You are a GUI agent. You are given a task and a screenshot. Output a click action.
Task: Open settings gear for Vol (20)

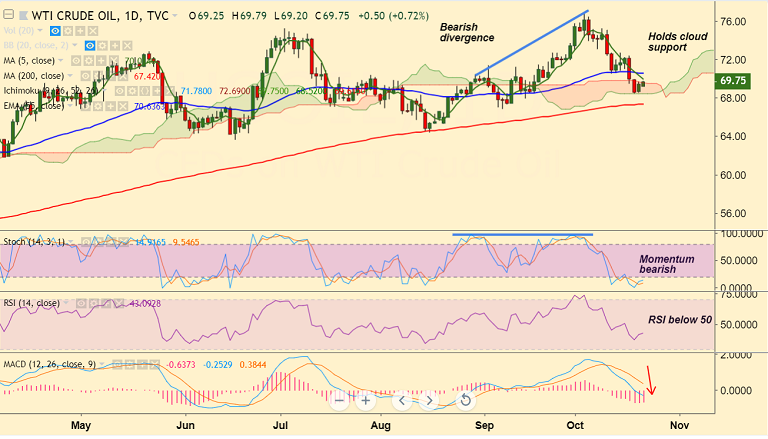coord(68,31)
